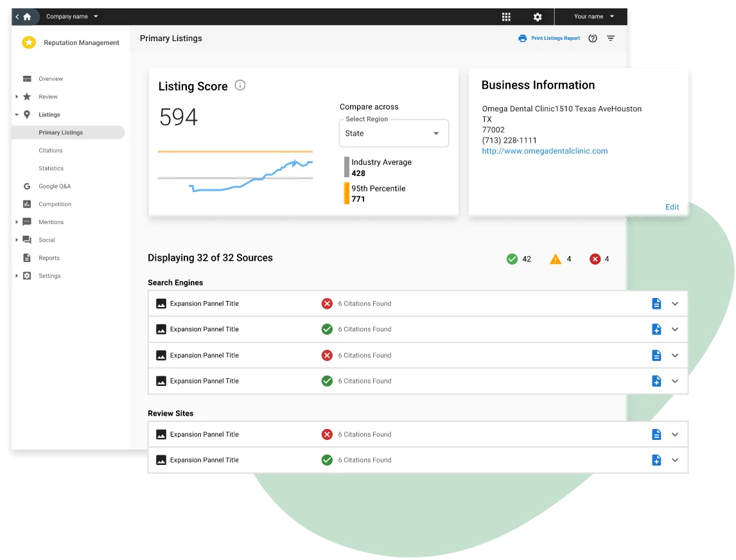Select Citations in the sidebar
This screenshot has height=560, width=736.
51,150
